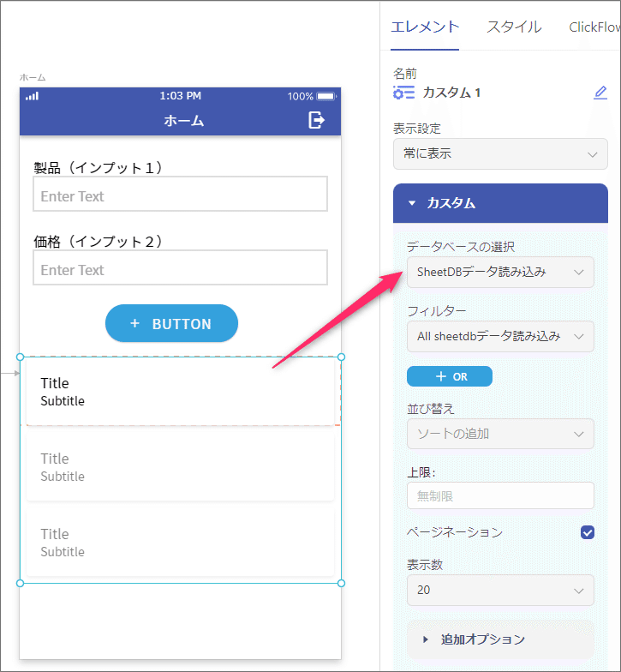Click the 上限 input field showing 無制限

coord(500,495)
